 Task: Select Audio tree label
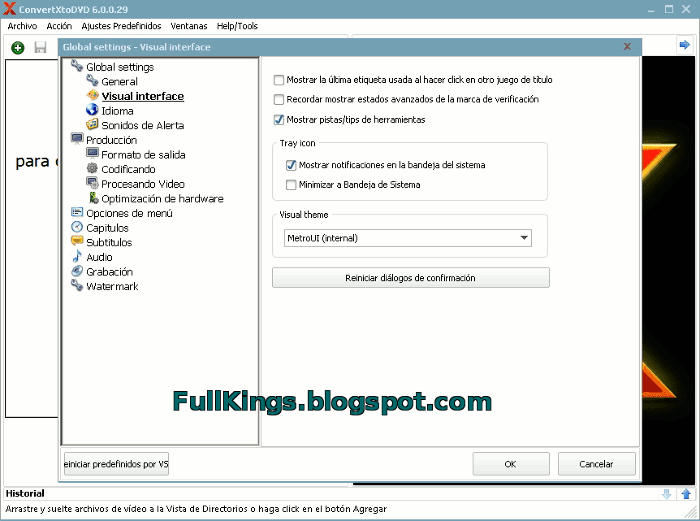click(x=99, y=257)
